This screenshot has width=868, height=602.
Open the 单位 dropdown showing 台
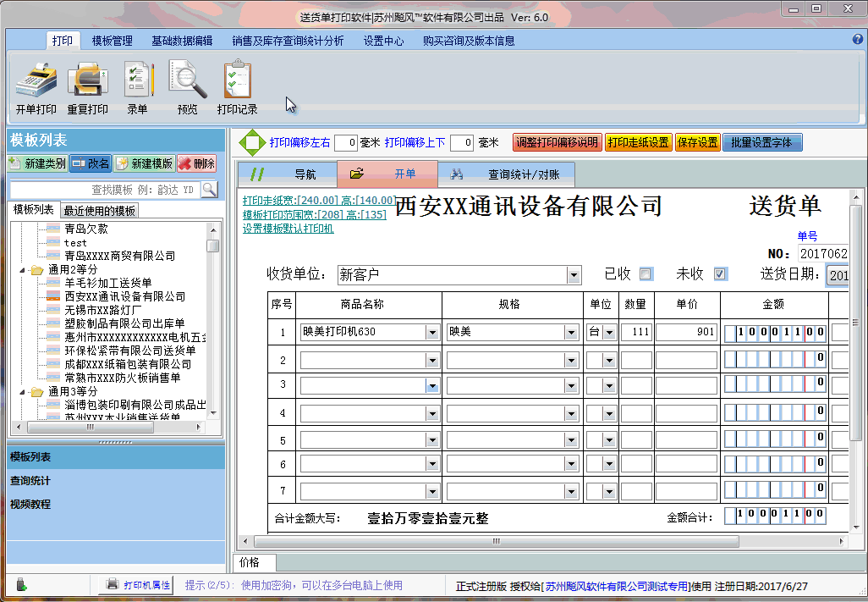[x=610, y=332]
